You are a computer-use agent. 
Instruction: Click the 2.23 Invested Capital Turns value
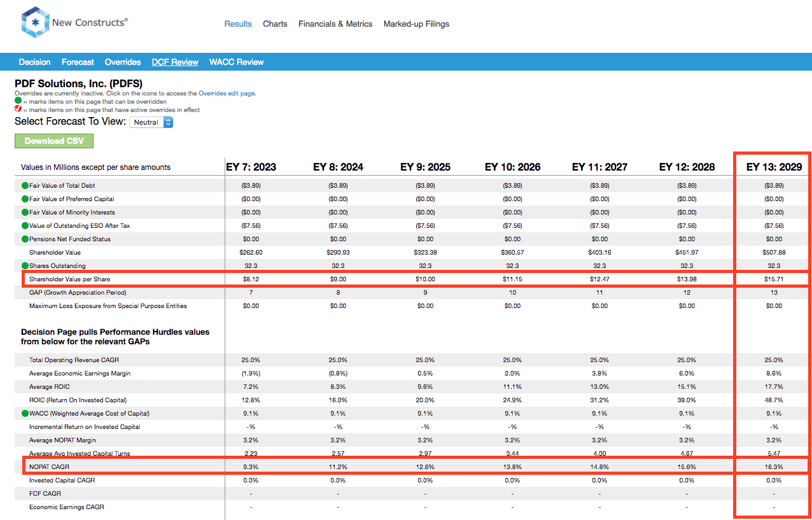tap(251, 454)
